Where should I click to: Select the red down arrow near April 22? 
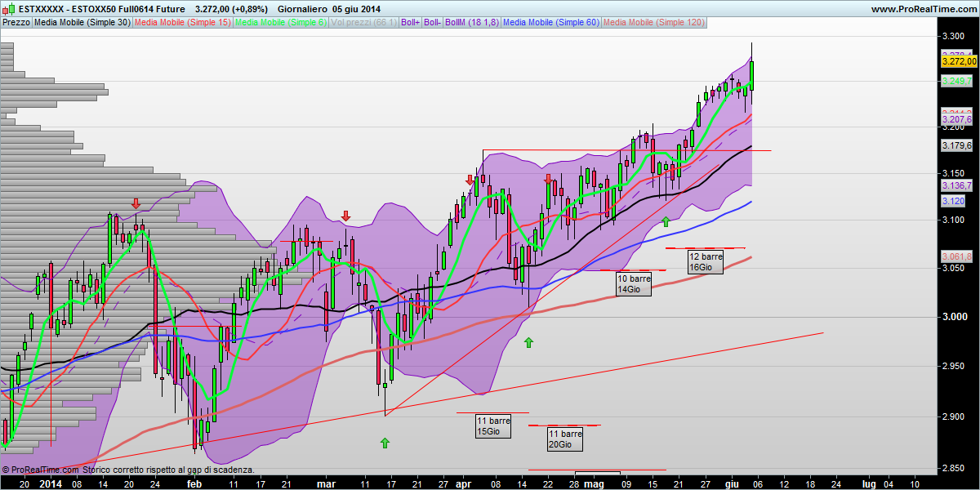(x=548, y=178)
